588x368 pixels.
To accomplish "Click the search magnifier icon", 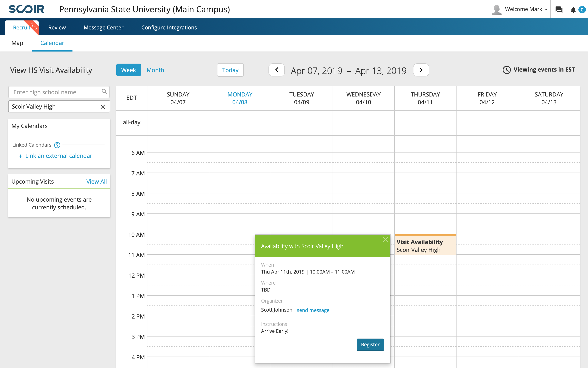I will point(104,92).
